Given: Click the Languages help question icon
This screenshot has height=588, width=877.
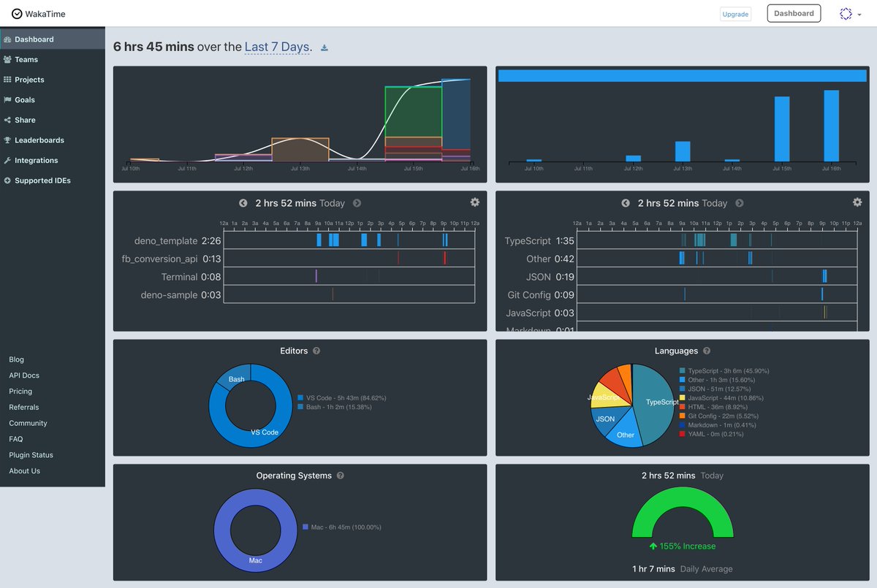Looking at the screenshot, I should point(707,351).
